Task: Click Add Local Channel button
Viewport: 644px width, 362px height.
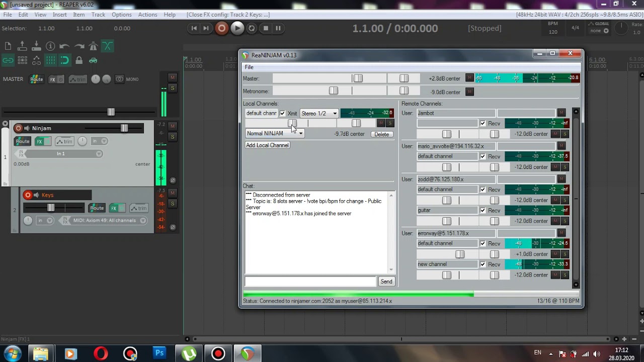Action: tap(267, 145)
